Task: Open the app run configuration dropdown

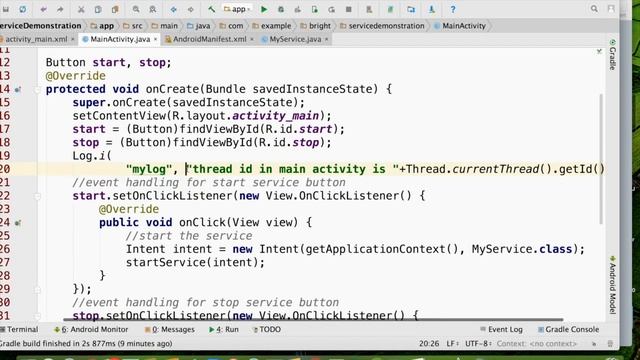Action: [237, 9]
